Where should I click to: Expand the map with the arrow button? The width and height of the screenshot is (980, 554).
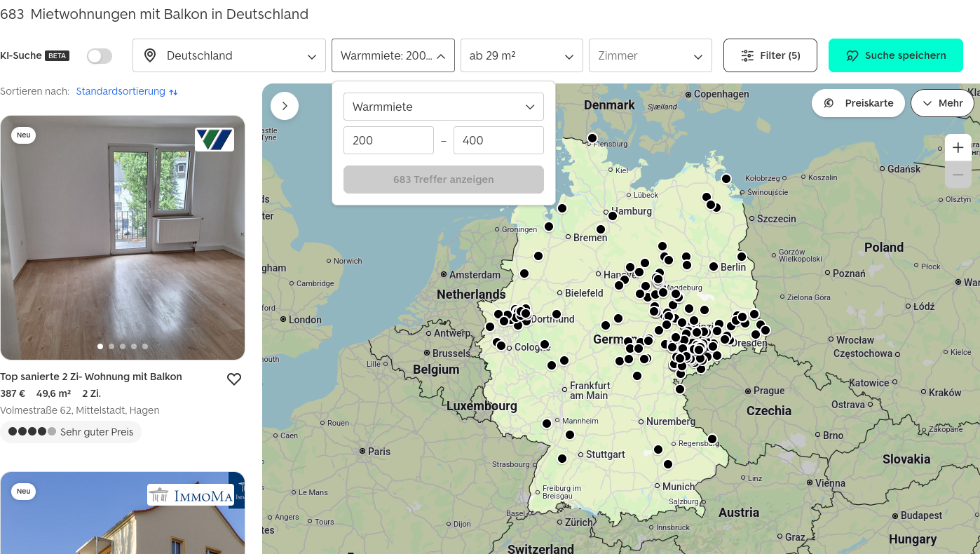(285, 106)
